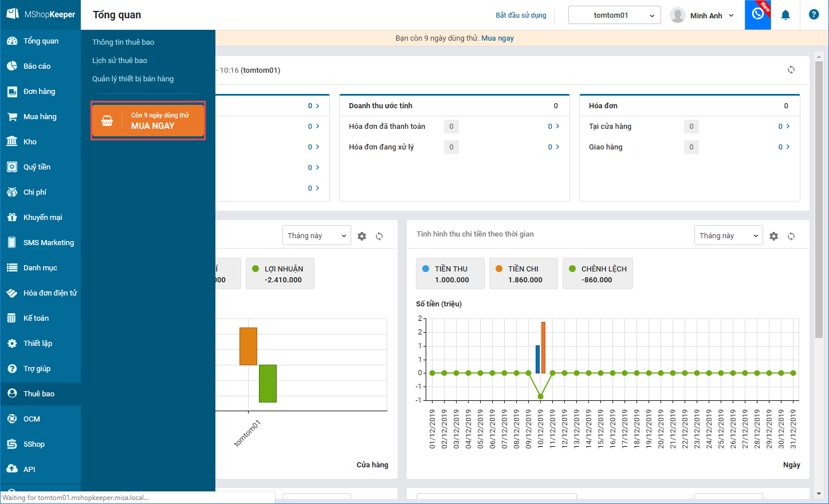Viewport: 829px width, 504px height.
Task: Select Thông tin thuê bao submenu item
Action: tap(123, 42)
